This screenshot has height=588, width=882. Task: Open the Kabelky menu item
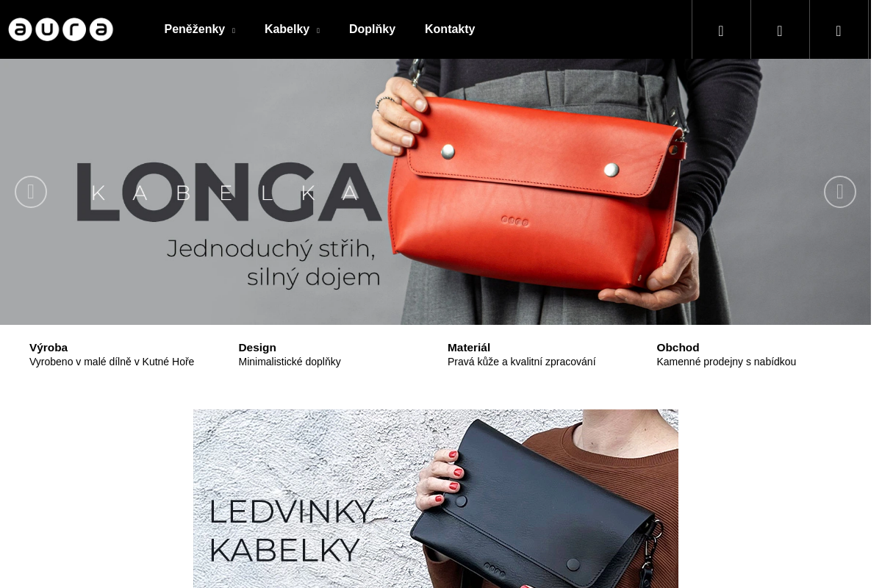[x=287, y=29]
